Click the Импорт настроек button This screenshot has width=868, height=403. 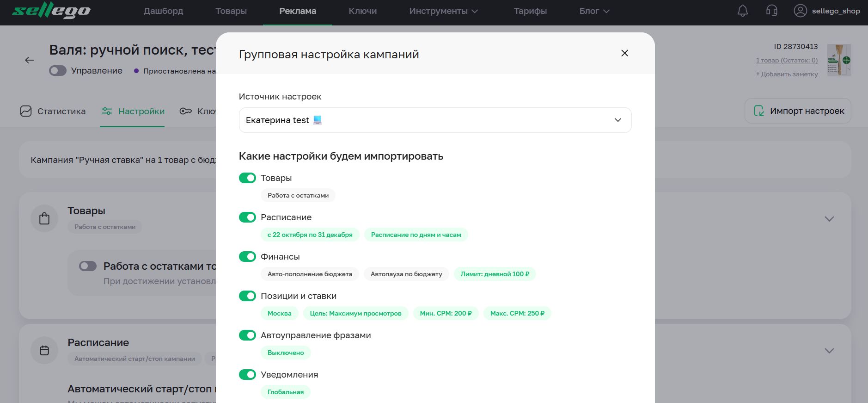(798, 111)
